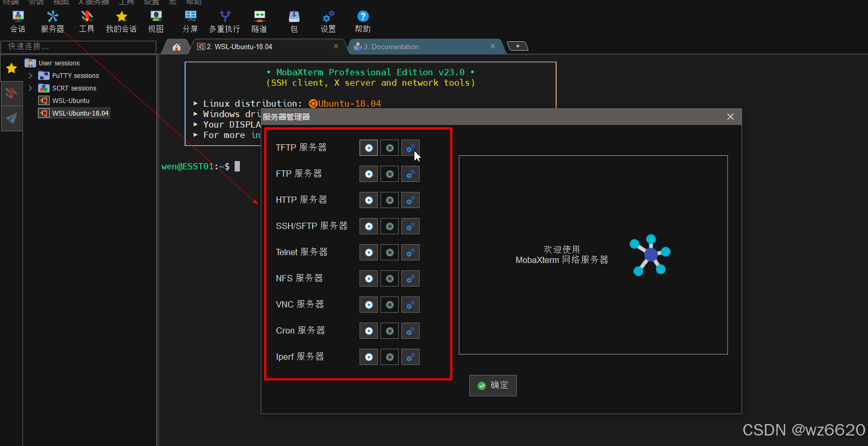The image size is (868, 446).
Task: Open the 服务器 servers toolbar button
Action: click(52, 22)
